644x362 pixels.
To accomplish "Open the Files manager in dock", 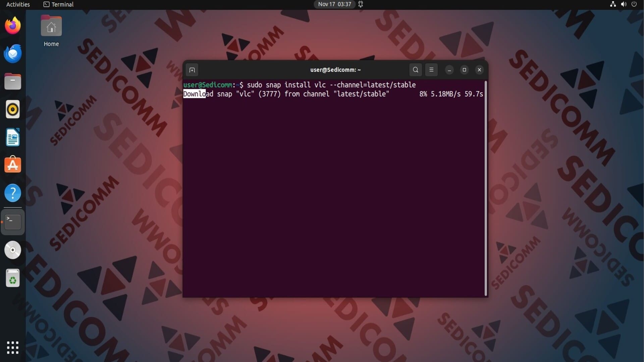I will (x=13, y=81).
